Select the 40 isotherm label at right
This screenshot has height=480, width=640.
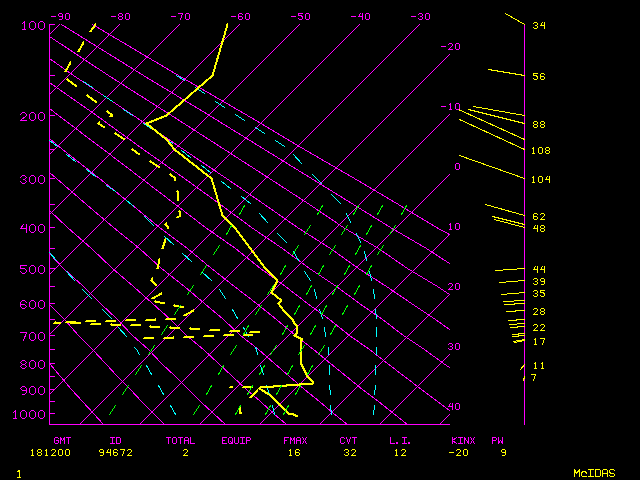[x=454, y=407]
